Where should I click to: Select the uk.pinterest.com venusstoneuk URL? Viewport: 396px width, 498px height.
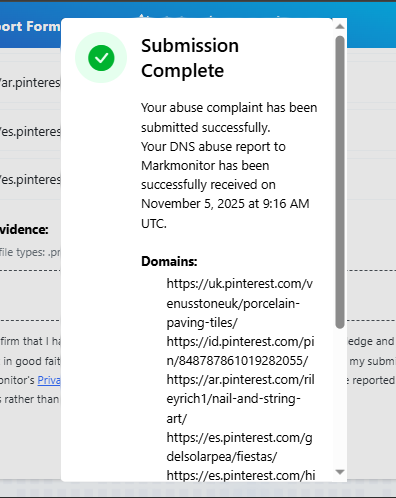(x=240, y=303)
